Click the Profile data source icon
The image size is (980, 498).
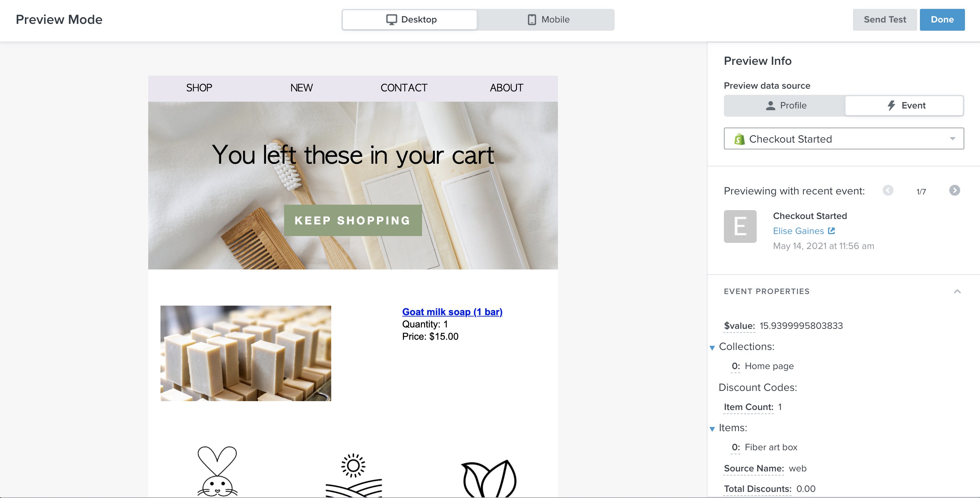pyautogui.click(x=784, y=105)
